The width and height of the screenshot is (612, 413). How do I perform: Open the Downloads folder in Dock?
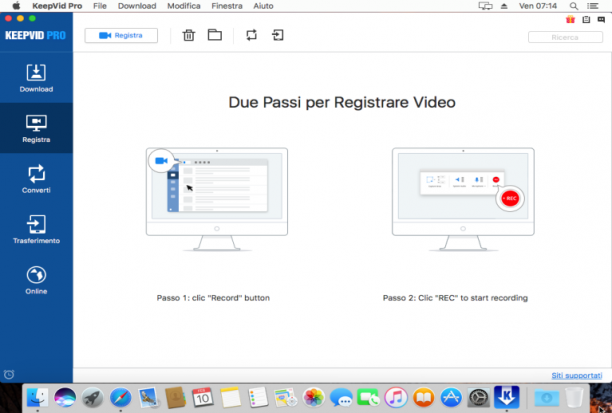(546, 398)
